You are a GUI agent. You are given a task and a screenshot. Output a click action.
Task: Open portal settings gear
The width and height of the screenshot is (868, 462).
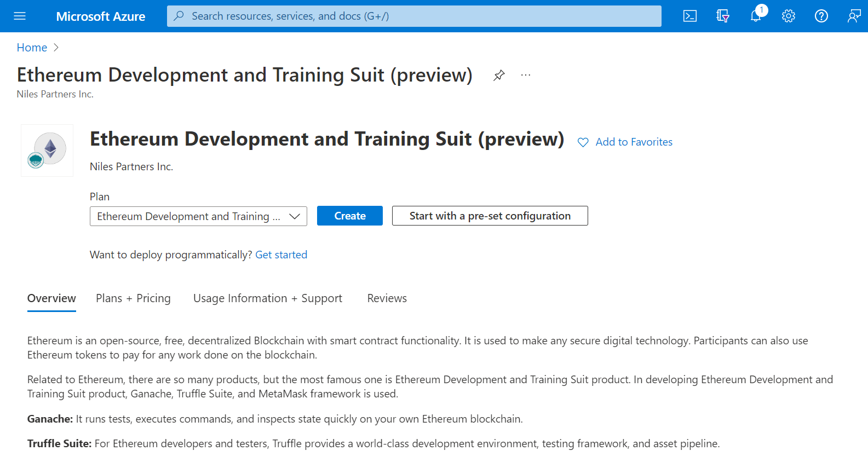pos(789,16)
